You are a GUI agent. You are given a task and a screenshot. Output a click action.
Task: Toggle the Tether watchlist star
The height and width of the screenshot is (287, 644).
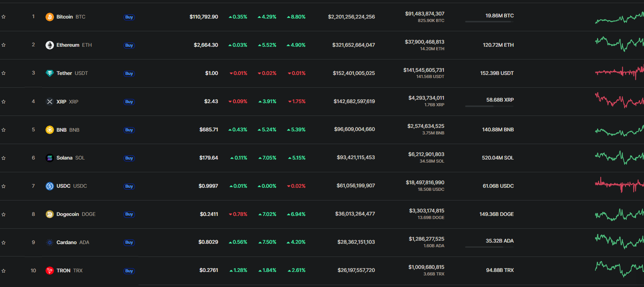pos(3,73)
